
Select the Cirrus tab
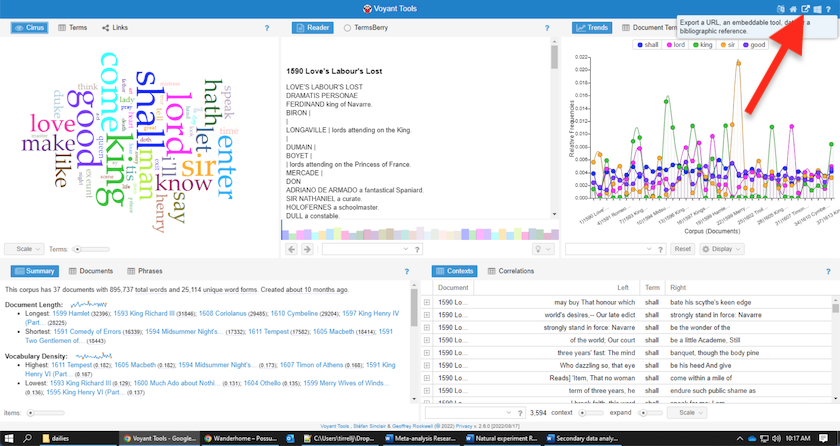pos(29,28)
